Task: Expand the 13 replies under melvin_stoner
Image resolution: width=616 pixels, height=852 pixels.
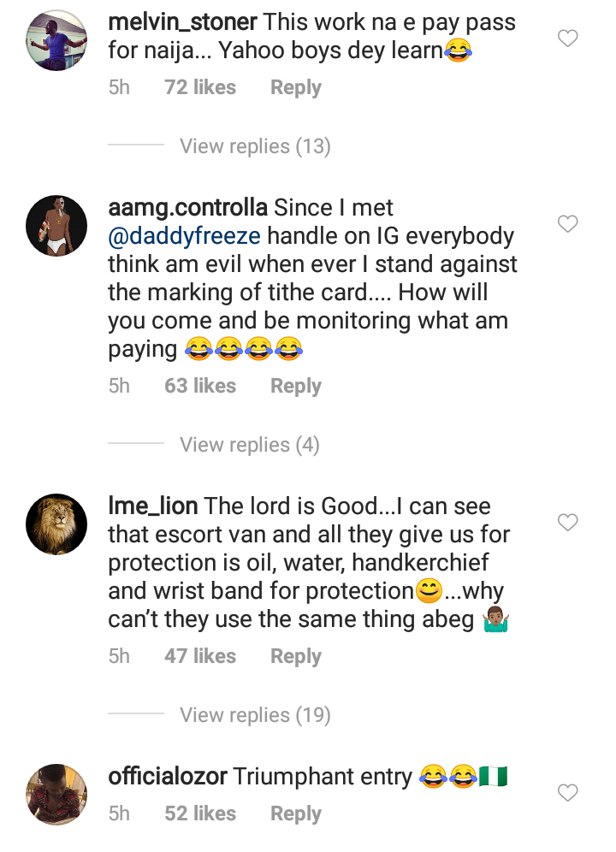Action: (255, 146)
